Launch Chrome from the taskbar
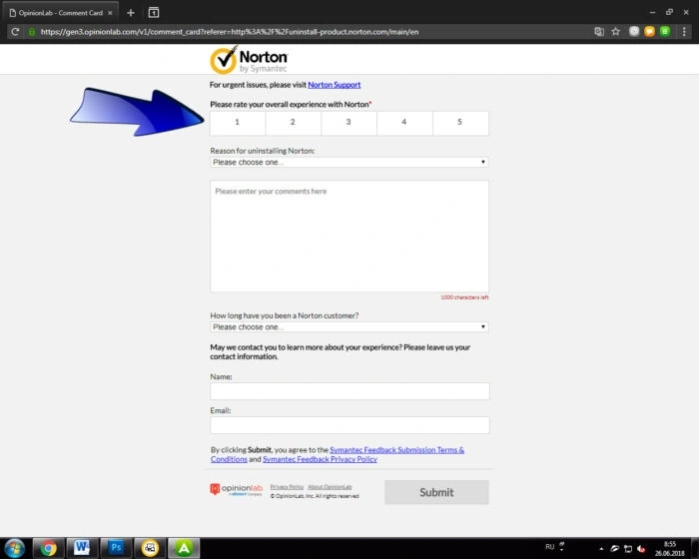This screenshot has height=559, width=699. tap(48, 548)
